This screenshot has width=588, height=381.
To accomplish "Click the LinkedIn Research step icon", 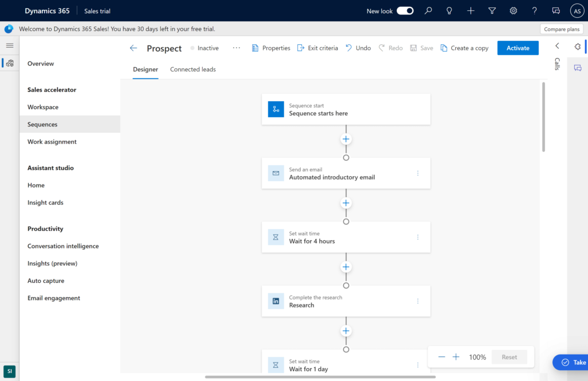I will (x=276, y=301).
